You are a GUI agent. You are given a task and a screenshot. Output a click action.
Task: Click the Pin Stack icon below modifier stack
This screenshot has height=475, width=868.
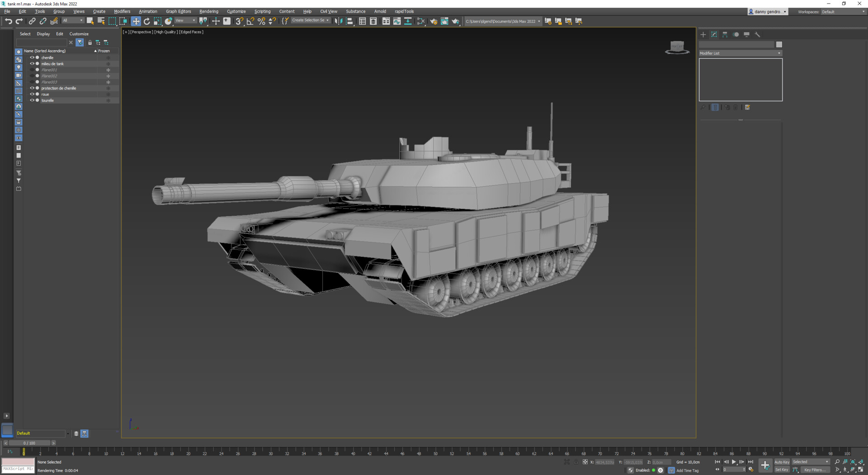703,107
